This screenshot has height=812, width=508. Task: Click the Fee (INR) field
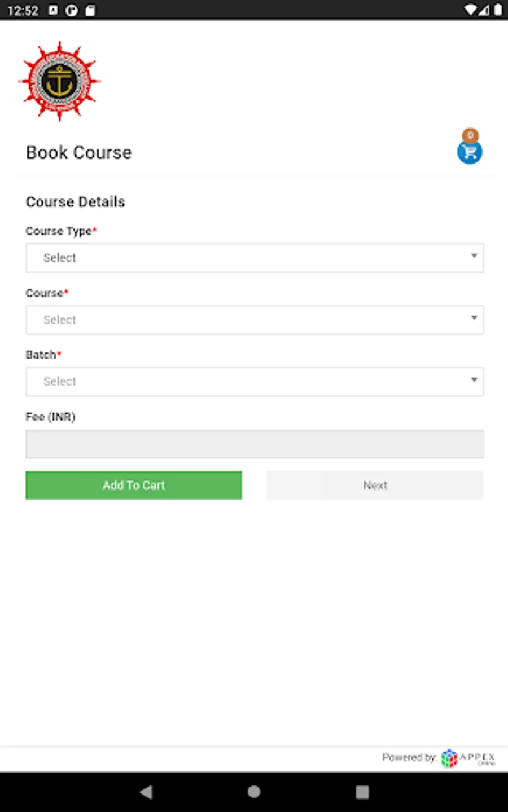(255, 444)
